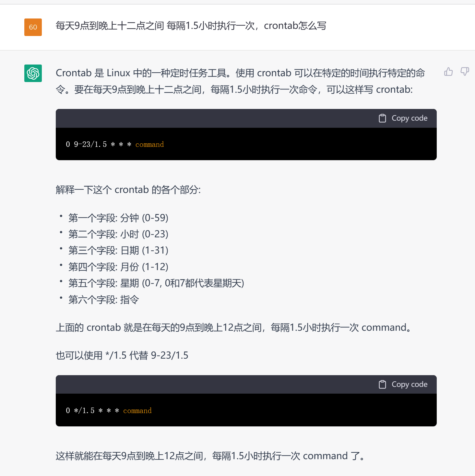Image resolution: width=475 pixels, height=476 pixels.
Task: Click the thumbs down icon on the response
Action: pos(465,72)
